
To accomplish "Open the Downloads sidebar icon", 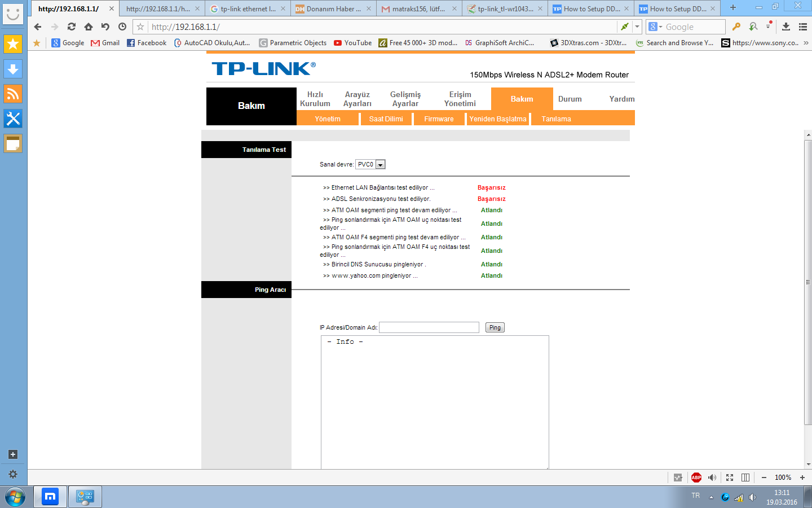I will [13, 69].
